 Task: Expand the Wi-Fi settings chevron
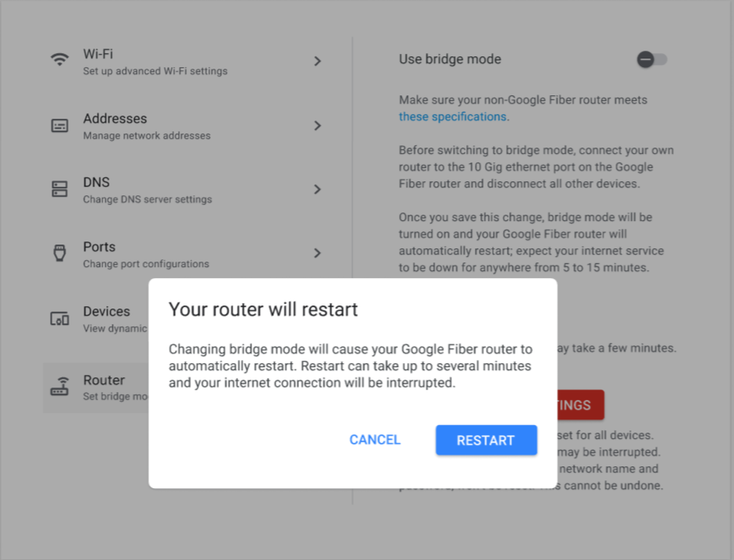pos(318,60)
